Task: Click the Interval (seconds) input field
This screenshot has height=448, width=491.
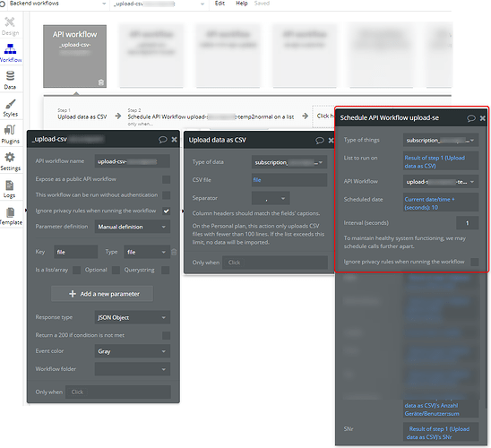Action: 467,223
